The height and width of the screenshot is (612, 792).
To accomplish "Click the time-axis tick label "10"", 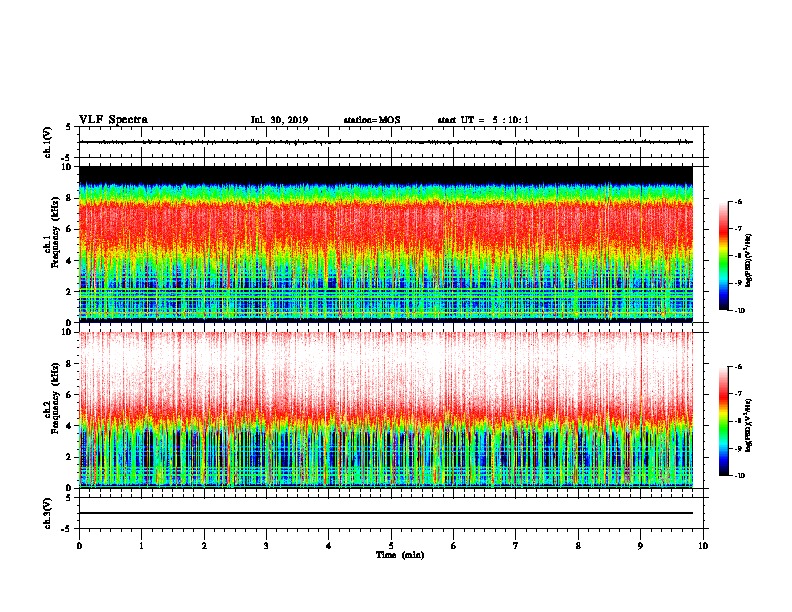I will [x=703, y=546].
